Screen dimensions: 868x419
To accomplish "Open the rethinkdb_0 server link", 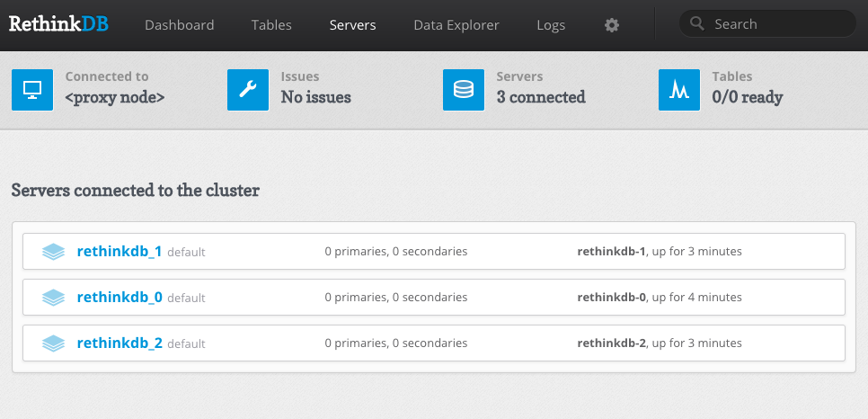I will coord(120,298).
